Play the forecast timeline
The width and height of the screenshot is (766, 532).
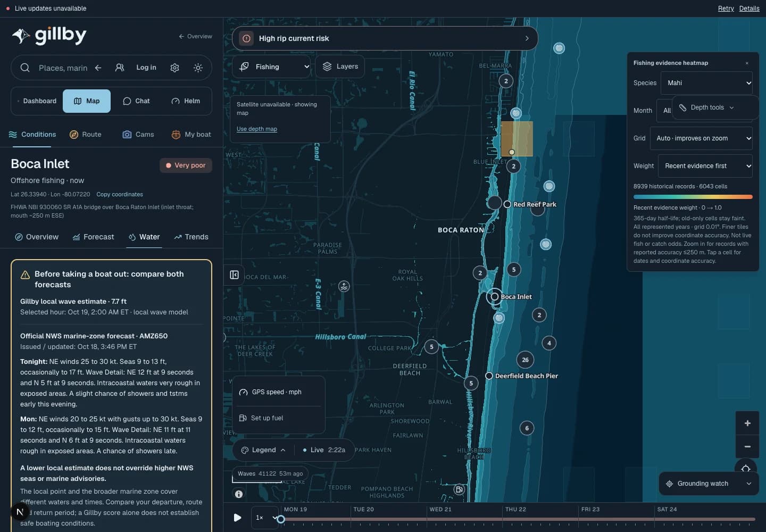point(237,517)
